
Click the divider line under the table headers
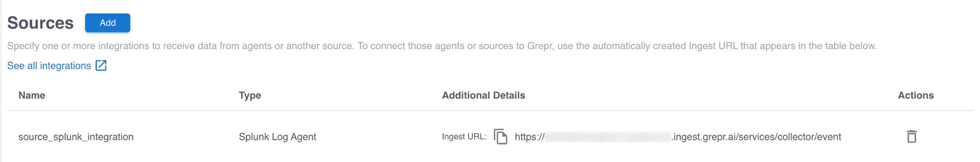490,111
